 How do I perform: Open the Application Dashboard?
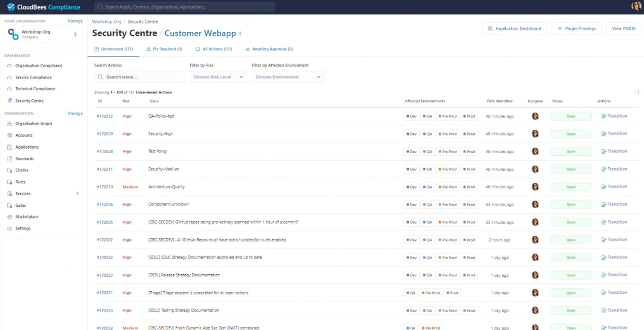pyautogui.click(x=514, y=29)
